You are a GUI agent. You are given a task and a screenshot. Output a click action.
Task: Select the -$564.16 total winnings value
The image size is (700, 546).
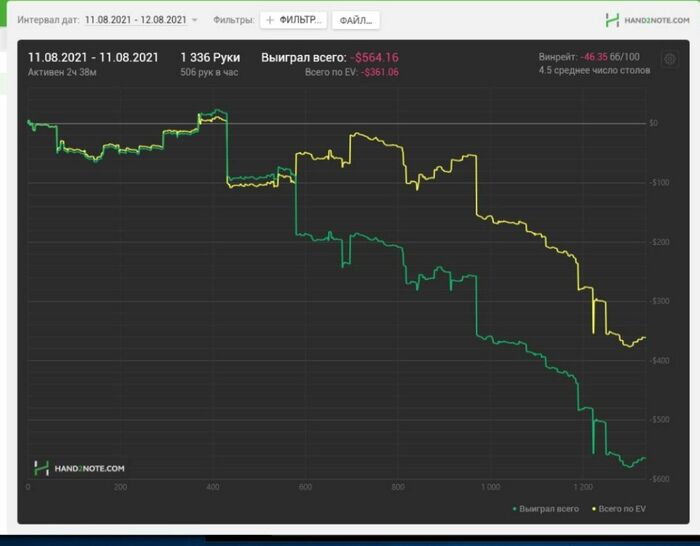coord(375,58)
